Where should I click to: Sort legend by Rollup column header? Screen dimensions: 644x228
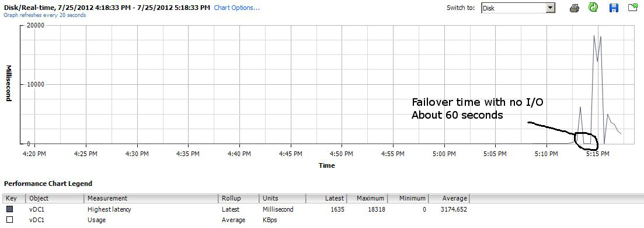239,198
